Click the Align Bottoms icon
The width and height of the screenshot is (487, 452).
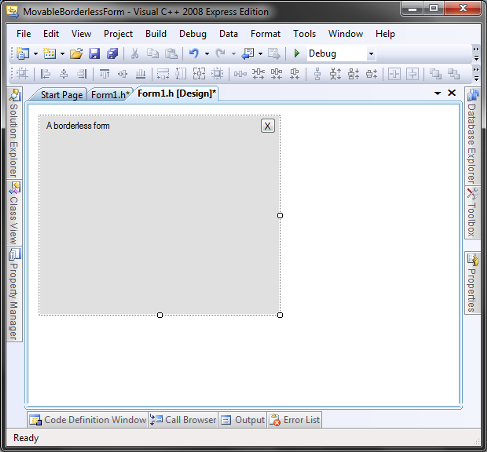pos(140,74)
